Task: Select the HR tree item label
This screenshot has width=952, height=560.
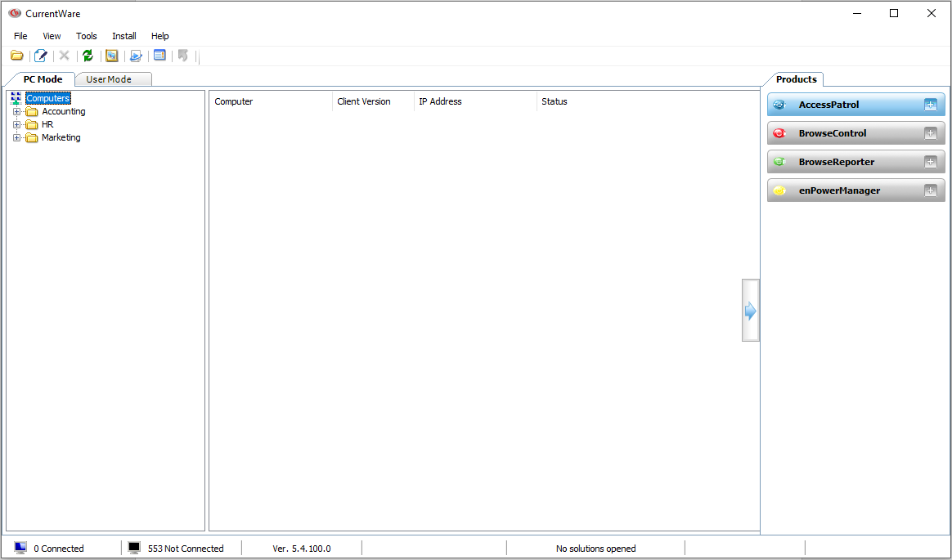Action: (x=47, y=124)
